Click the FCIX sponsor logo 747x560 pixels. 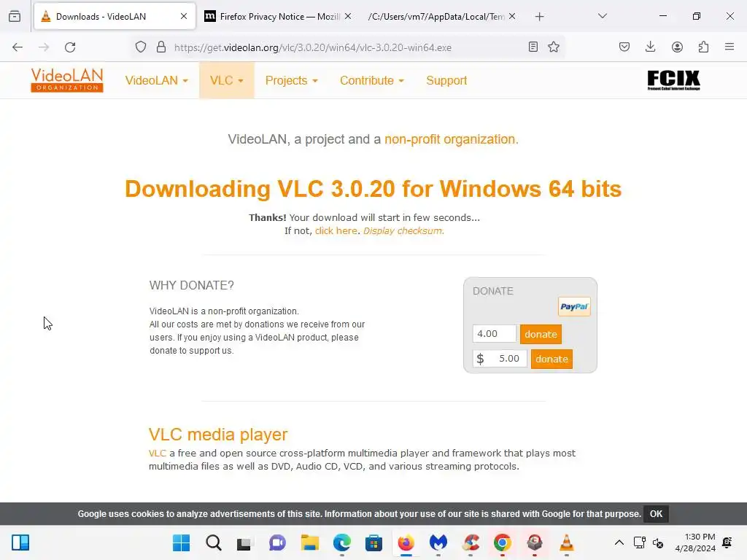coord(673,80)
